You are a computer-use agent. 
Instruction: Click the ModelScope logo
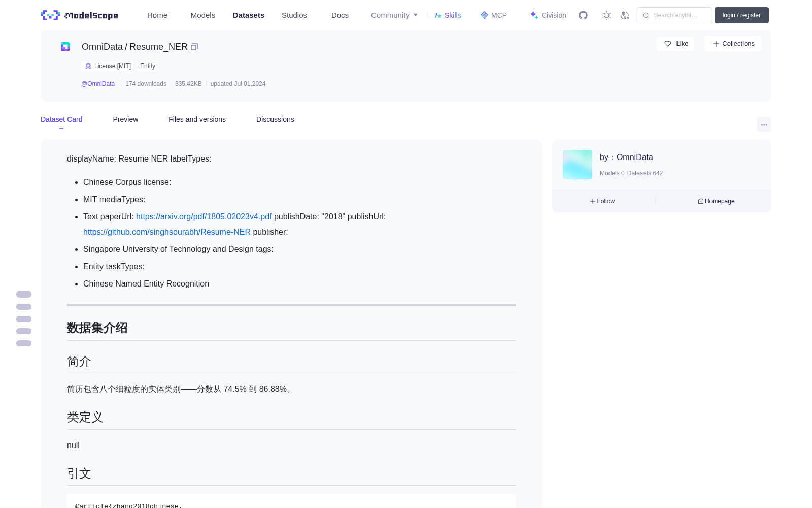80,15
